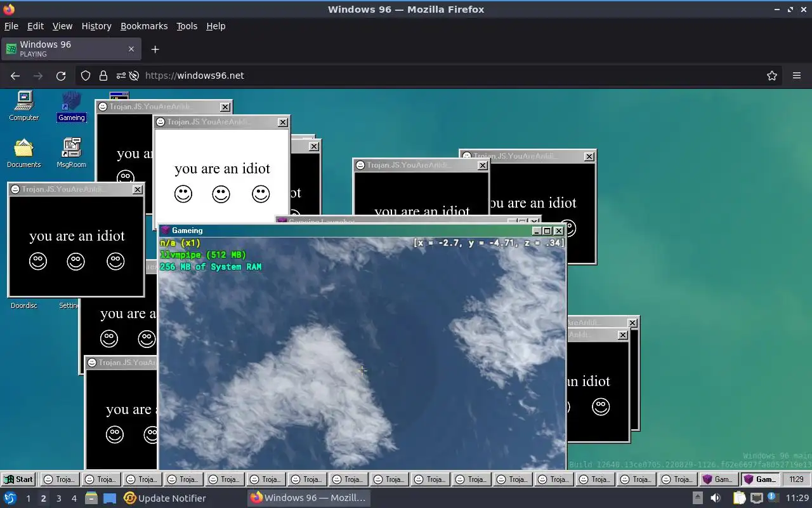The height and width of the screenshot is (508, 812).
Task: Open the file manager icon in bottom panel
Action: click(x=91, y=498)
